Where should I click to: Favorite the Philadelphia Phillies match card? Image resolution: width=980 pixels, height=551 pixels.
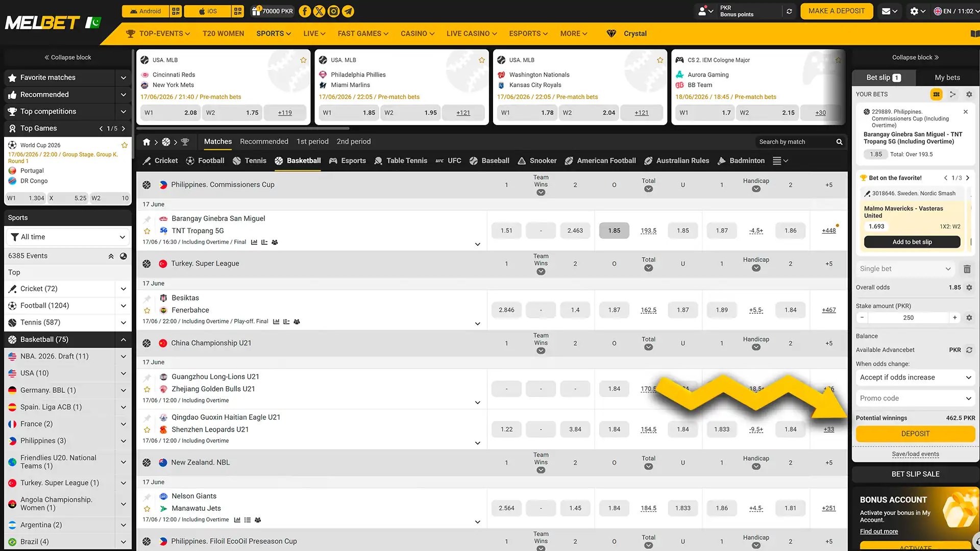pyautogui.click(x=481, y=60)
